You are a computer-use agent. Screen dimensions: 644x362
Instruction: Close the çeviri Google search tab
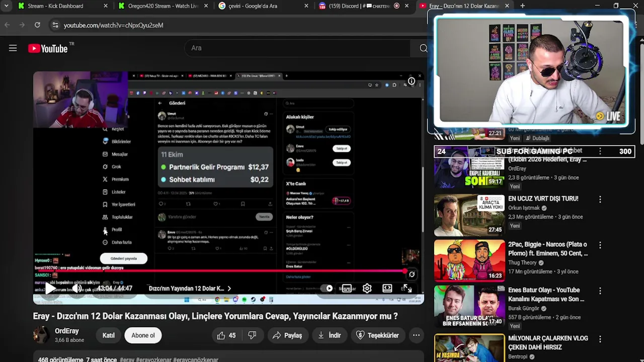pos(306,6)
